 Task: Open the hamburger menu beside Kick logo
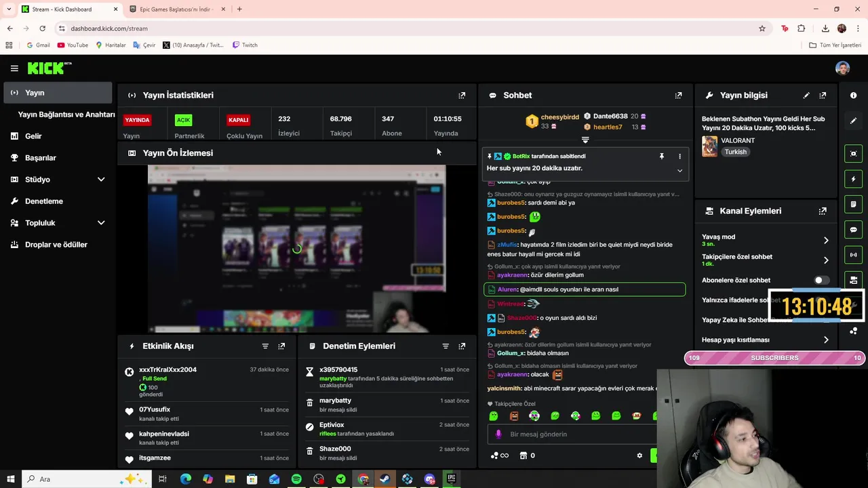click(x=14, y=68)
